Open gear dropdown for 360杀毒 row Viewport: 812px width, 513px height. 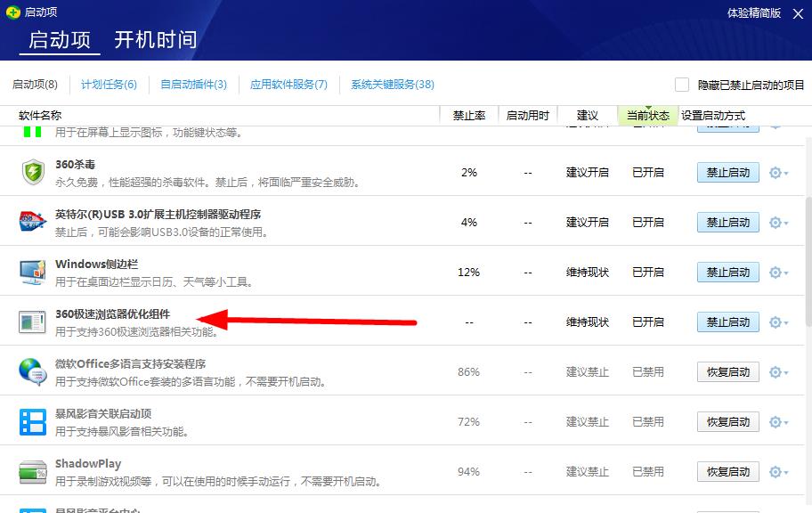(x=778, y=173)
